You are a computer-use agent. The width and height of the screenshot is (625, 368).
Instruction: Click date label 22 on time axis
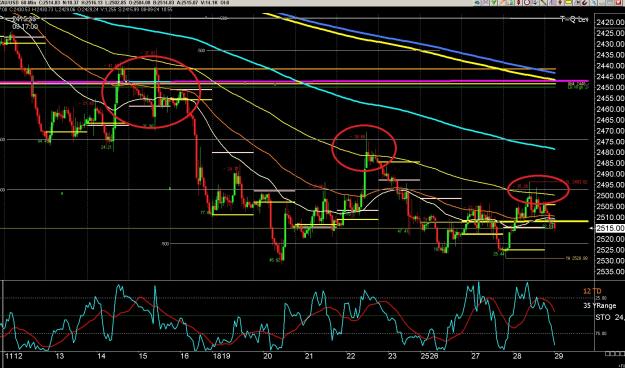pyautogui.click(x=351, y=356)
